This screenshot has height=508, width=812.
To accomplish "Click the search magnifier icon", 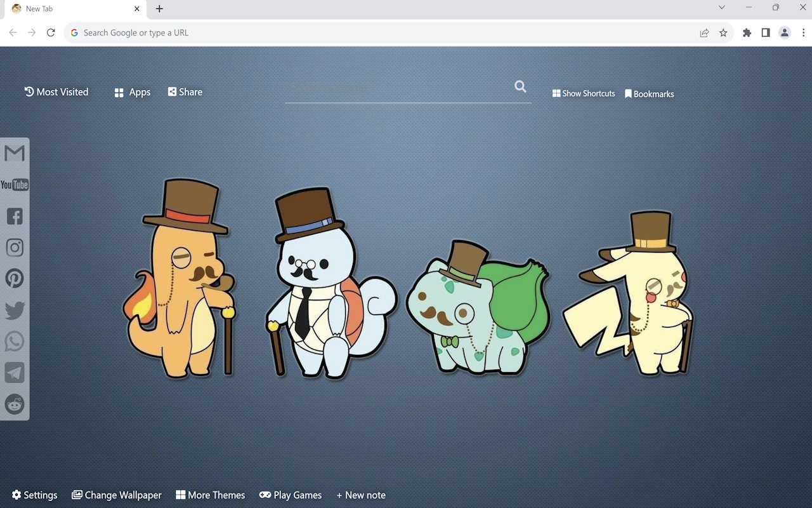I will [x=520, y=86].
